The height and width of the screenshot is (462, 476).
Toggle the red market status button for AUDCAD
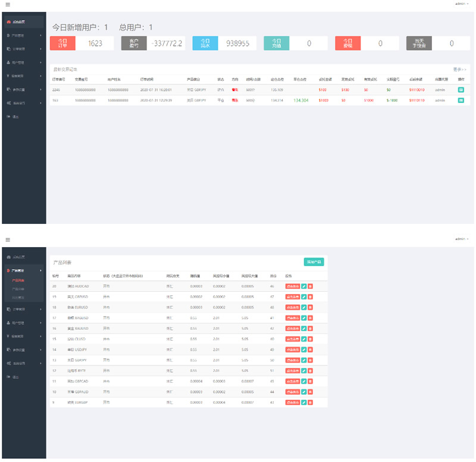pos(293,286)
